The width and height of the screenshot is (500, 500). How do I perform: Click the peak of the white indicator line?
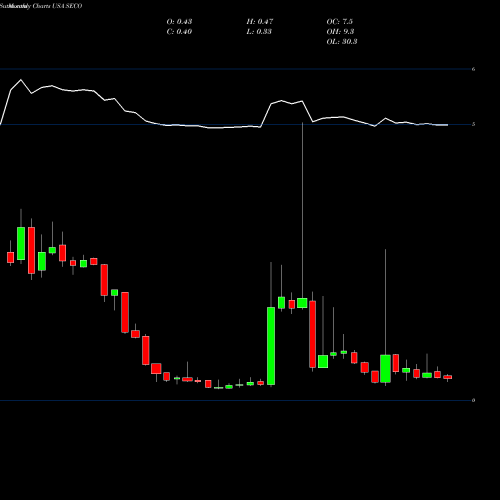point(21,80)
